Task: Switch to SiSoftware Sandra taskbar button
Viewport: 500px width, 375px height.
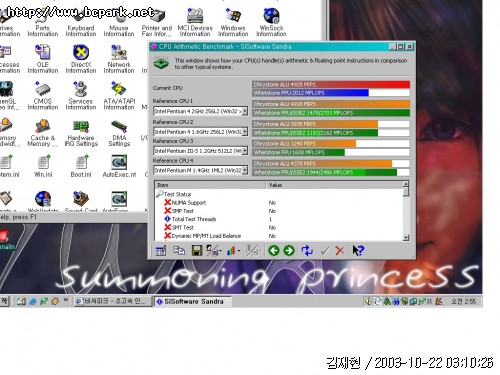Action: click(193, 302)
